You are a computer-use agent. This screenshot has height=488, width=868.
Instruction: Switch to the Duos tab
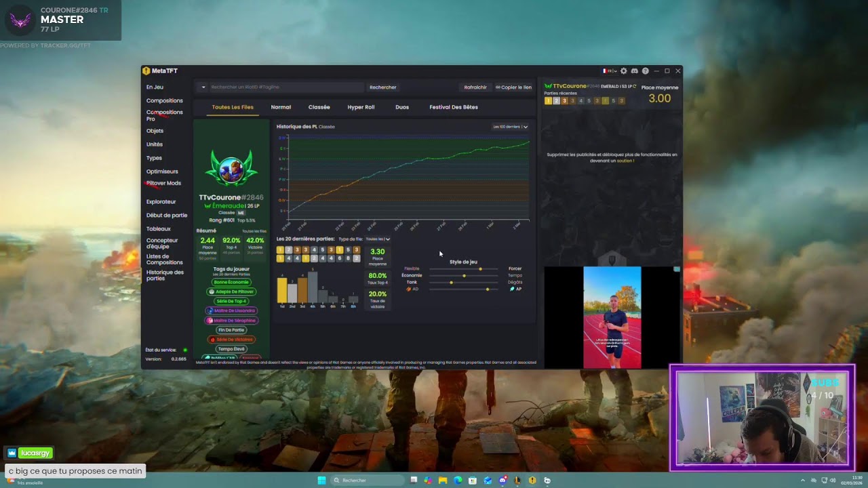click(402, 107)
